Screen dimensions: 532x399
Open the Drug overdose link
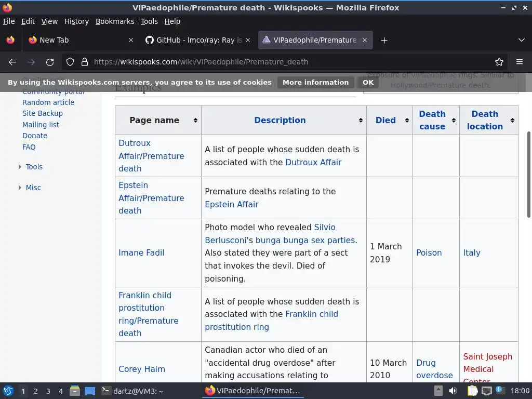pos(434,369)
